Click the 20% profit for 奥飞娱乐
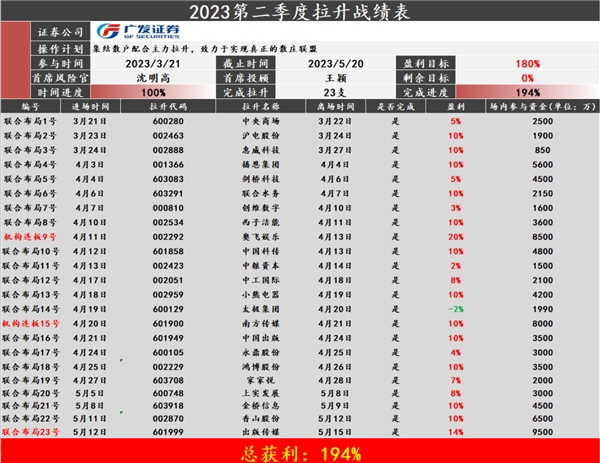This screenshot has width=600, height=463. [x=455, y=237]
